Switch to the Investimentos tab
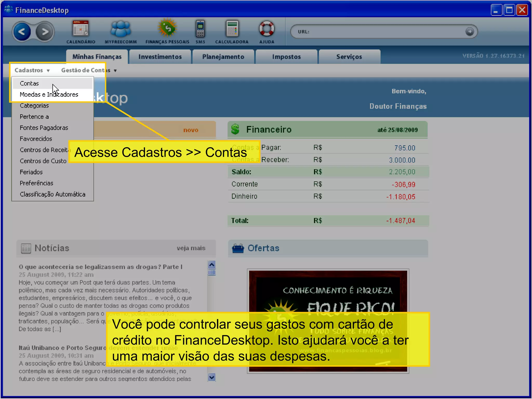Screen dimensions: 532x399 [160, 57]
